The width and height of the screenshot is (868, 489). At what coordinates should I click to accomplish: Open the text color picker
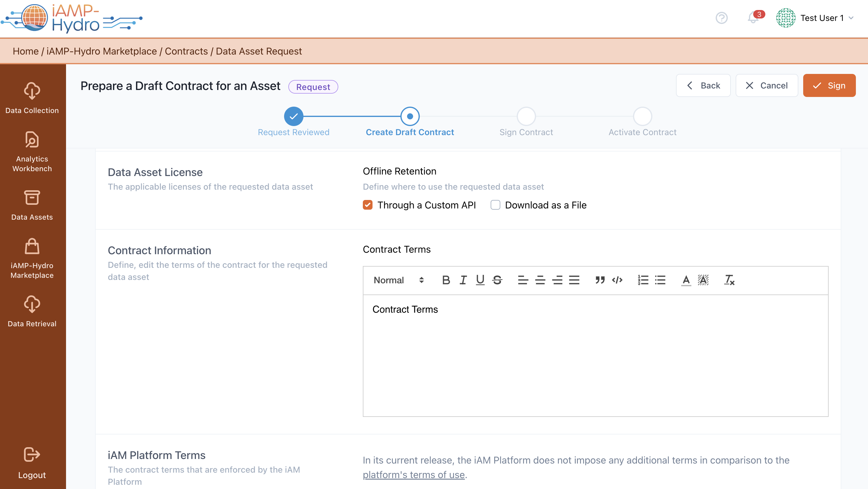pos(686,280)
